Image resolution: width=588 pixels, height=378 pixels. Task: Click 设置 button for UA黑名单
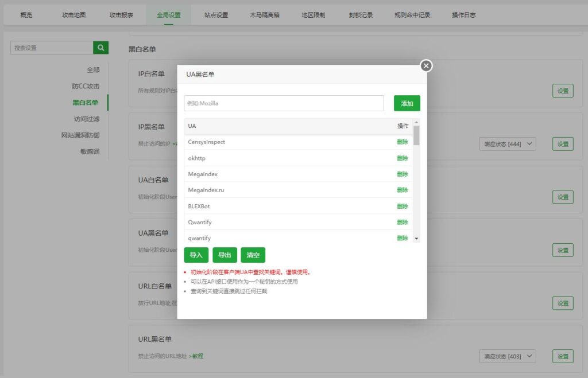pyautogui.click(x=563, y=250)
